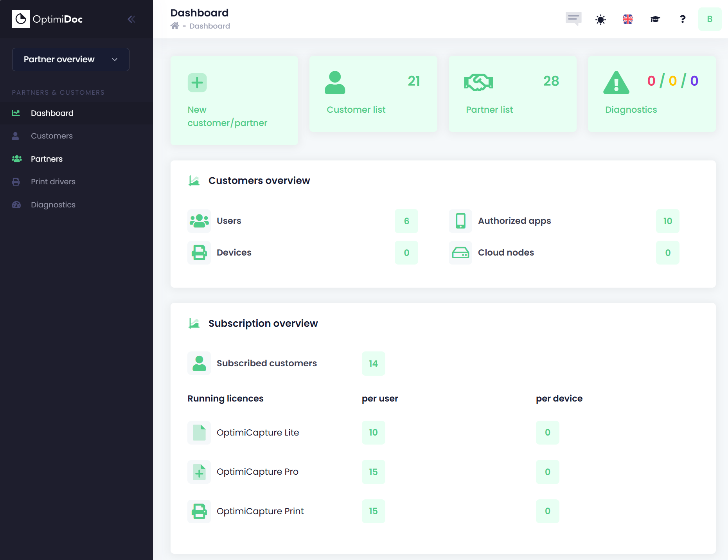
Task: Click the home breadcrumb icon
Action: (174, 26)
